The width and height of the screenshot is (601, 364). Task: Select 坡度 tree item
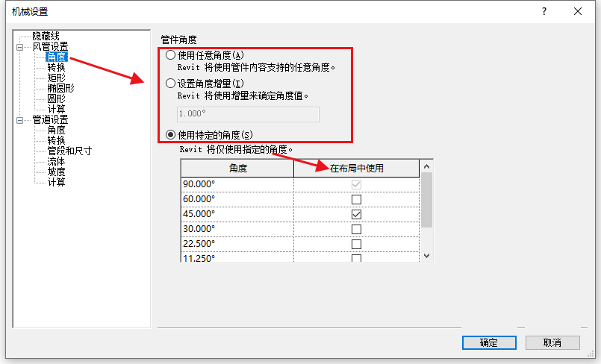click(x=56, y=172)
